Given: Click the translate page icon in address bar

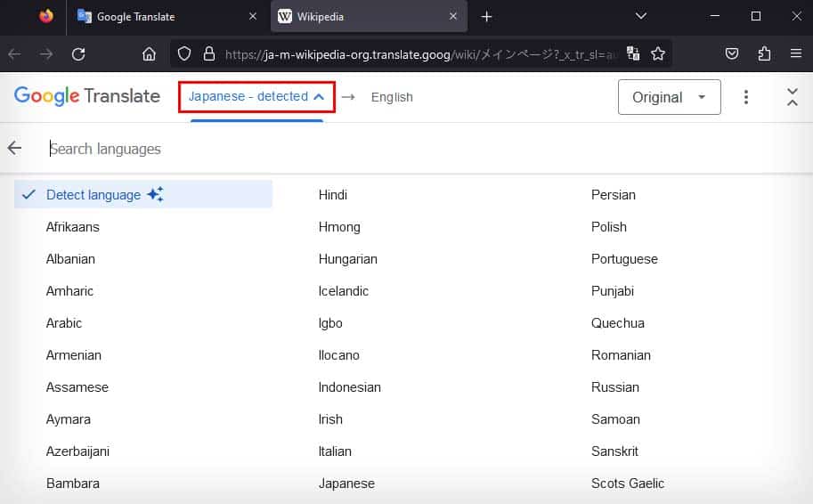Looking at the screenshot, I should point(632,53).
